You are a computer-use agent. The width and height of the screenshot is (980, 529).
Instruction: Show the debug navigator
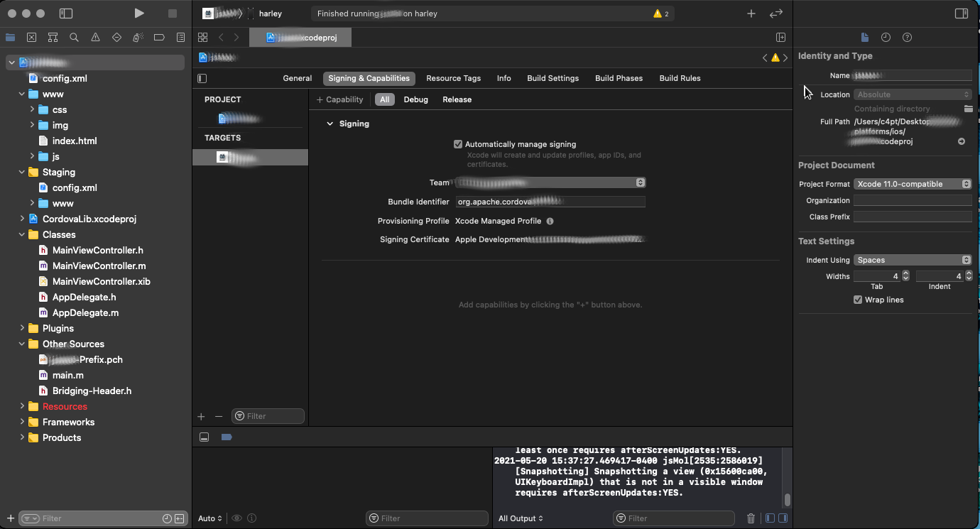pos(138,38)
